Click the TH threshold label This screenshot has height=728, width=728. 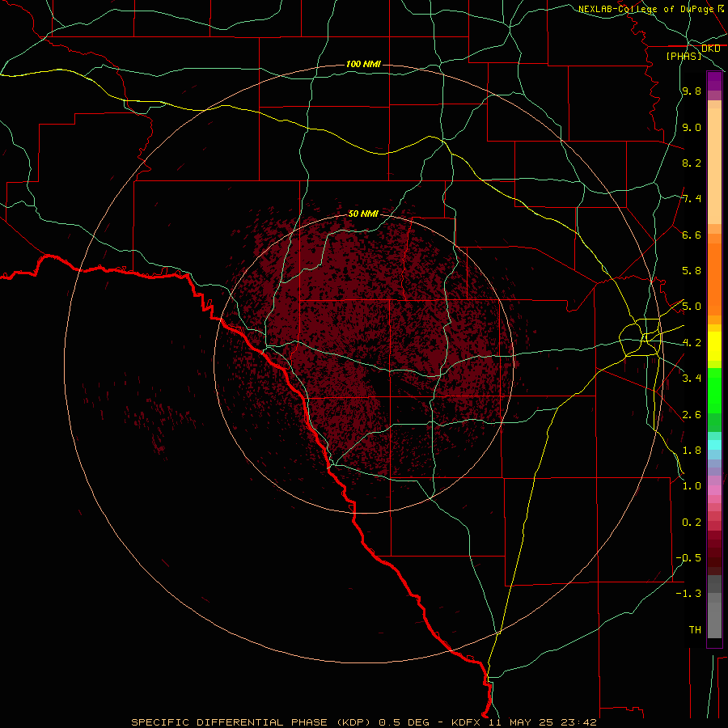pyautogui.click(x=695, y=630)
